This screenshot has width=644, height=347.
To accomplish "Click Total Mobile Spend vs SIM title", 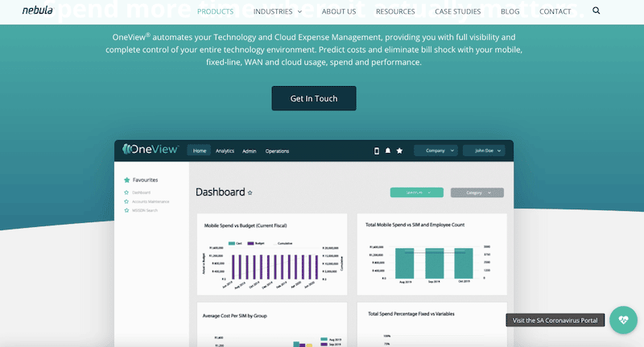I will click(x=415, y=225).
